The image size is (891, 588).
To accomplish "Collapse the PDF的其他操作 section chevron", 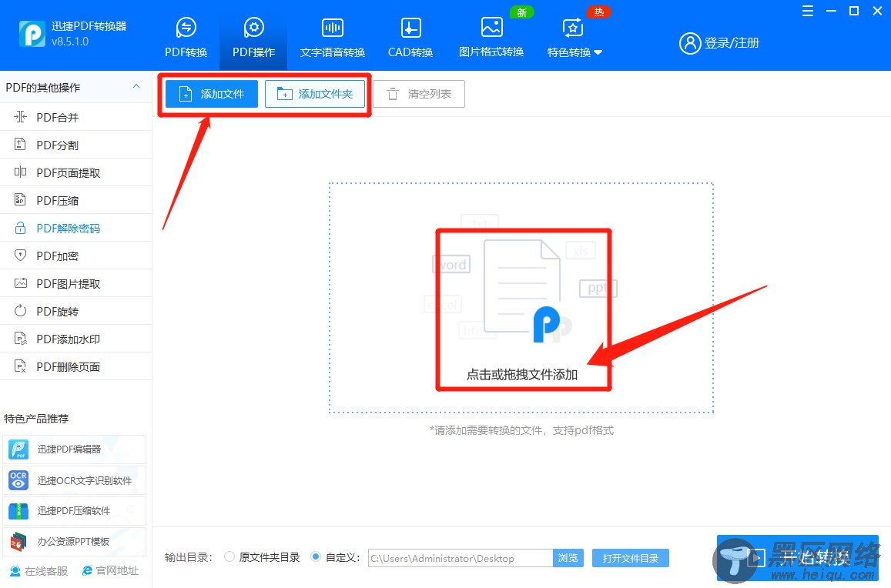I will tap(136, 86).
